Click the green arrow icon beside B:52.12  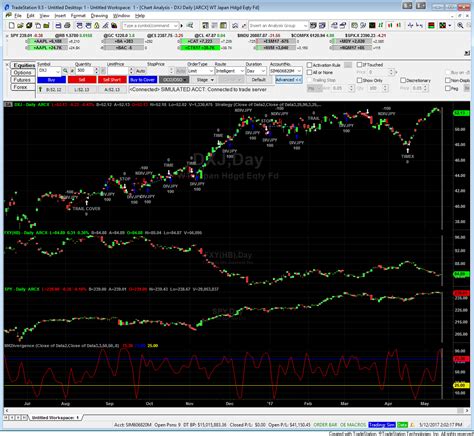[x=40, y=89]
